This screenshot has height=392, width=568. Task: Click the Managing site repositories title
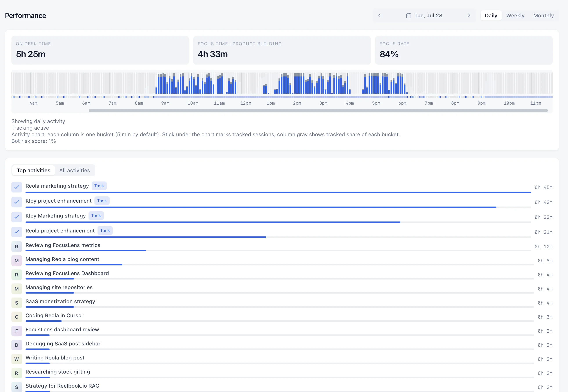(x=59, y=287)
